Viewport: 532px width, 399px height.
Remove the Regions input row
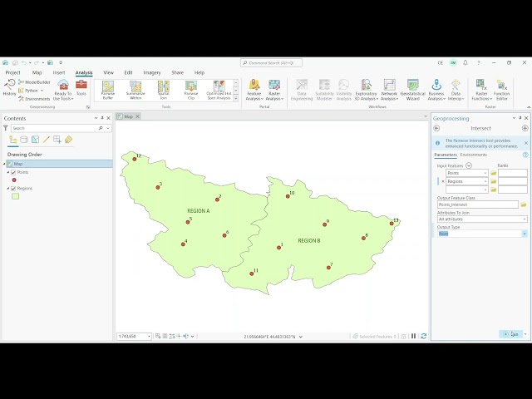[x=443, y=181]
